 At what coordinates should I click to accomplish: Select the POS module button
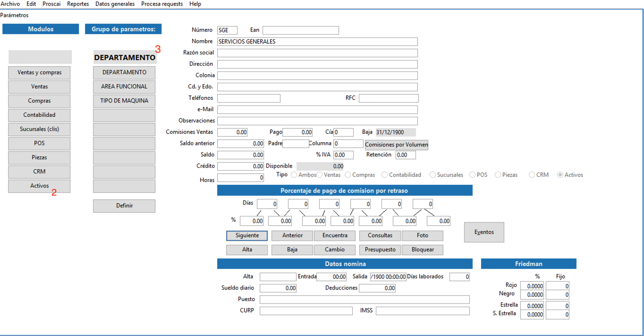tap(39, 144)
